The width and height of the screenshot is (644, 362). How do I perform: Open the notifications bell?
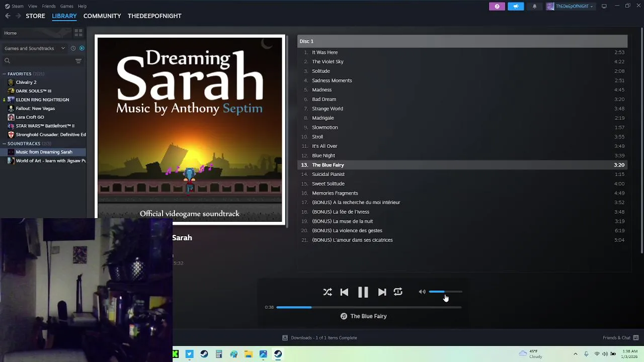(534, 6)
